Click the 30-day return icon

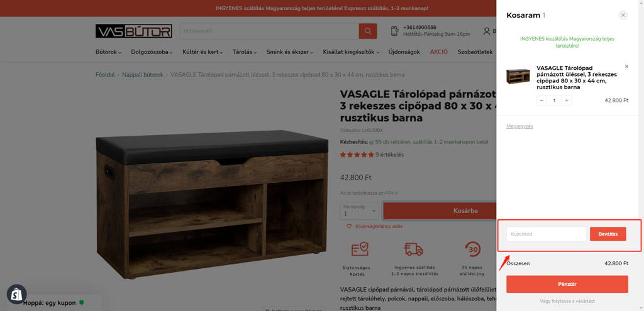pyautogui.click(x=473, y=249)
